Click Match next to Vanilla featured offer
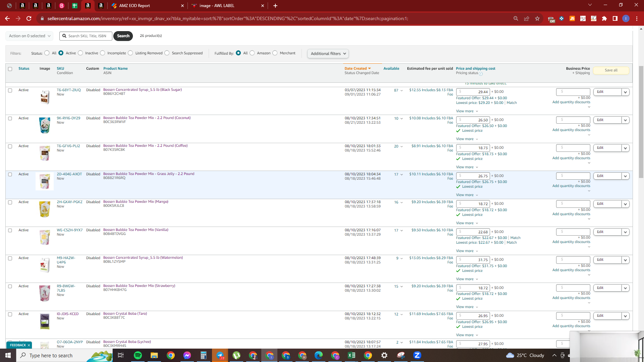Viewport: 644px width, 362px height. [x=515, y=238]
